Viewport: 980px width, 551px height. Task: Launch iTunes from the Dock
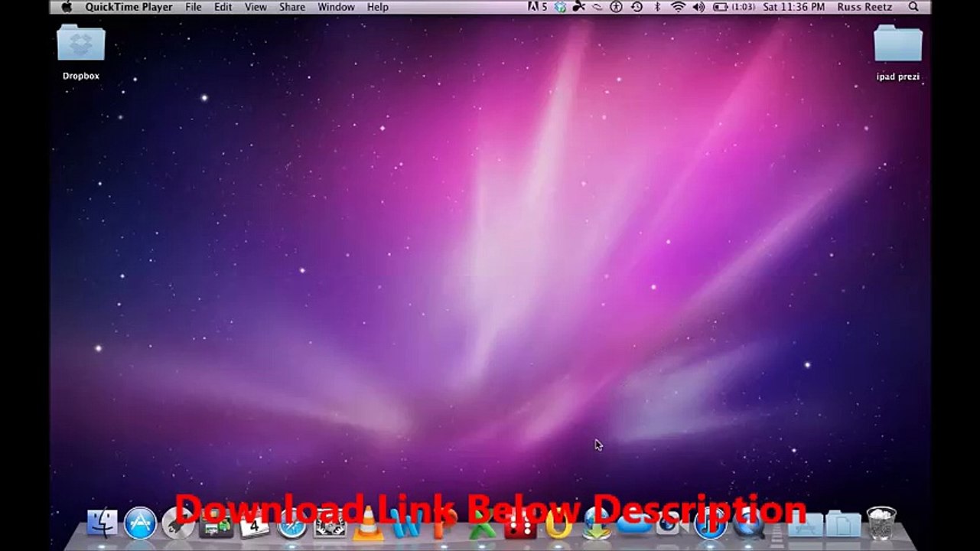tap(710, 525)
